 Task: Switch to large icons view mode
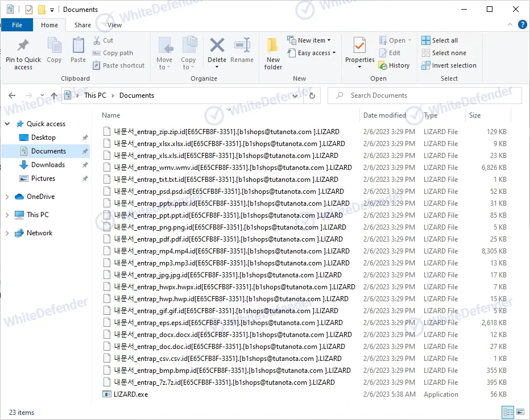tap(519, 413)
